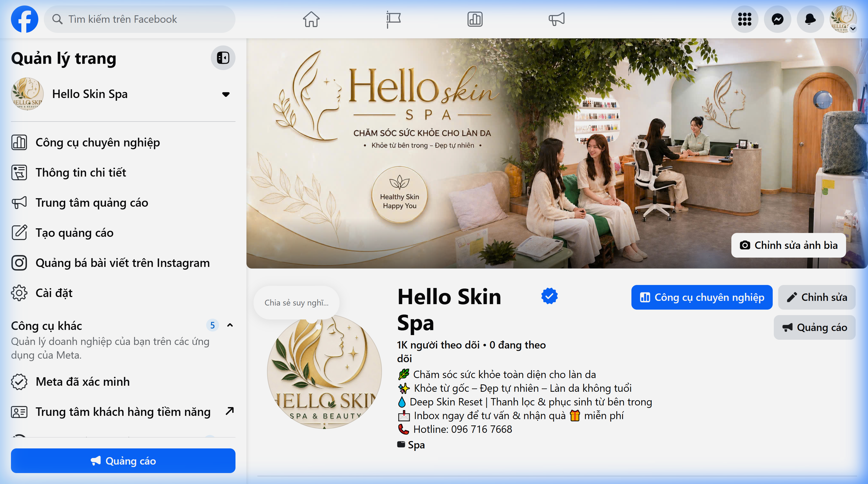Click the verified badge icon beside Meta đã xác minh

[19, 382]
